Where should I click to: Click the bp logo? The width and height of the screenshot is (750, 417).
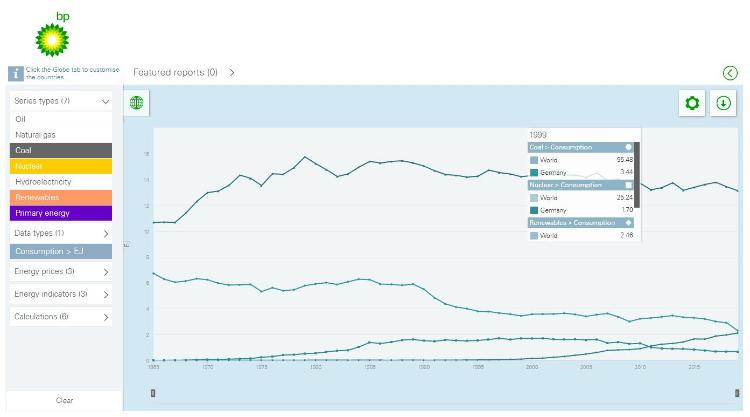(x=52, y=35)
